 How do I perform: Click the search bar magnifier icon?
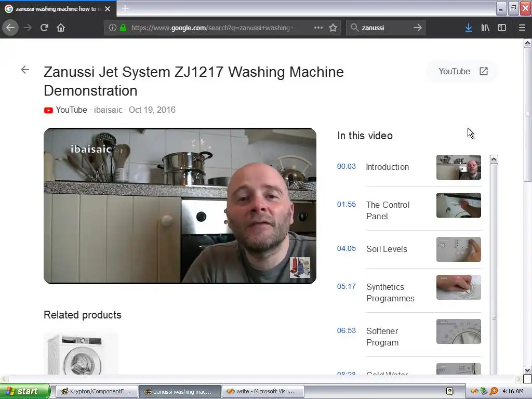(x=354, y=28)
